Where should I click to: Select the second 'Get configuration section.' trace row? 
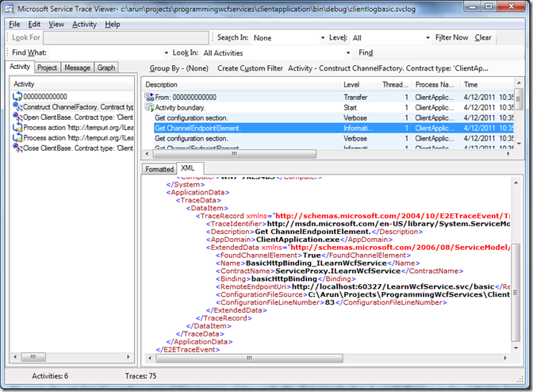pyautogui.click(x=191, y=138)
